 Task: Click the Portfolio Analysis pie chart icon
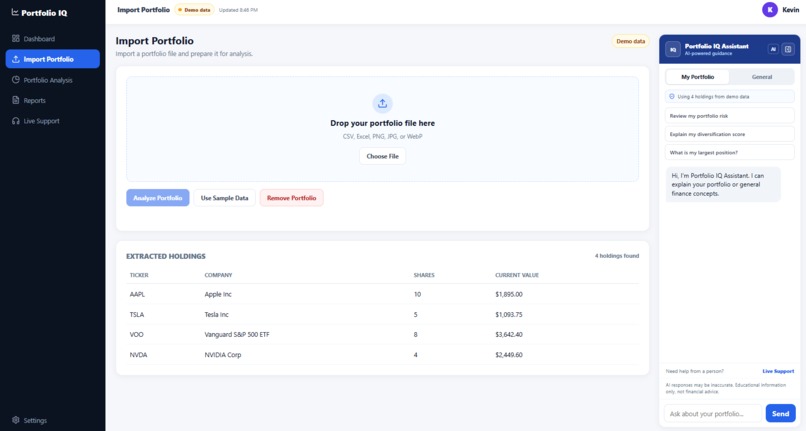15,80
